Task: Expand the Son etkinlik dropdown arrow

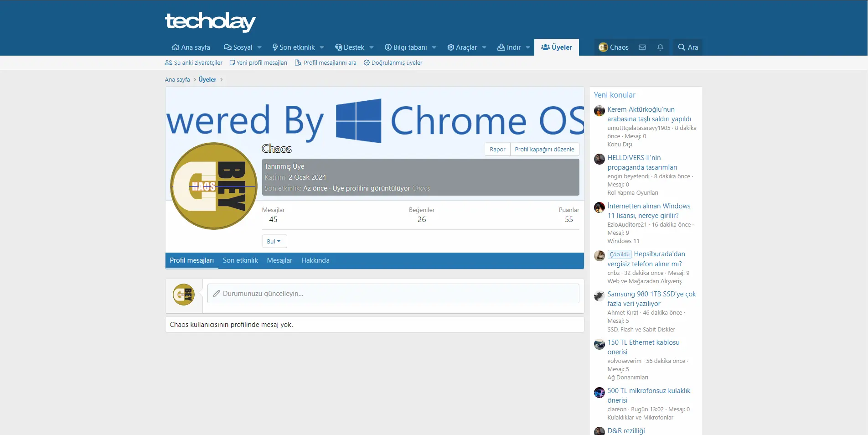Action: [322, 47]
